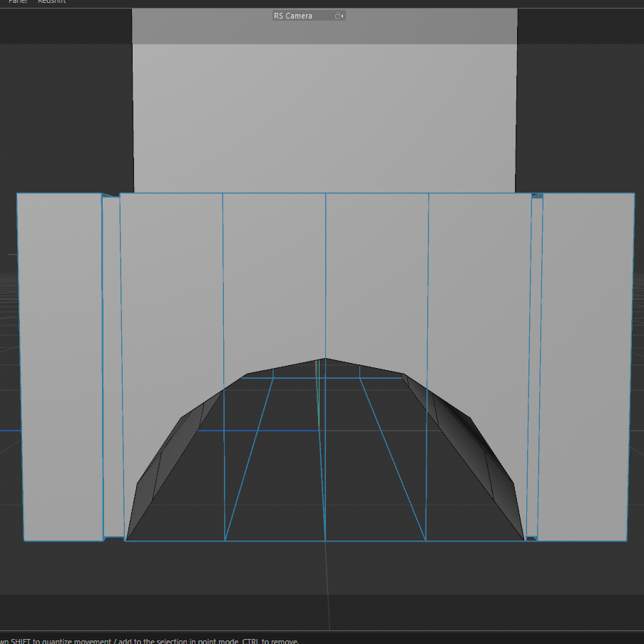Select the left outer pillar face
644x644 pixels.
(x=60, y=364)
